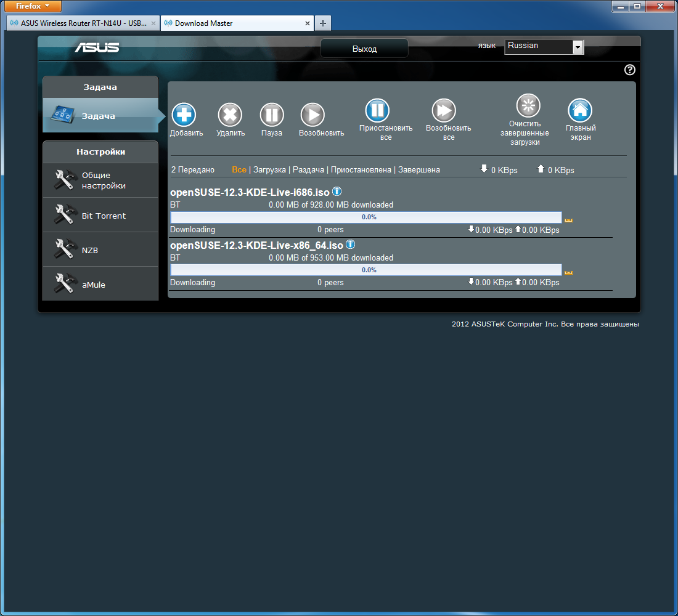Open NZB settings page

point(100,249)
